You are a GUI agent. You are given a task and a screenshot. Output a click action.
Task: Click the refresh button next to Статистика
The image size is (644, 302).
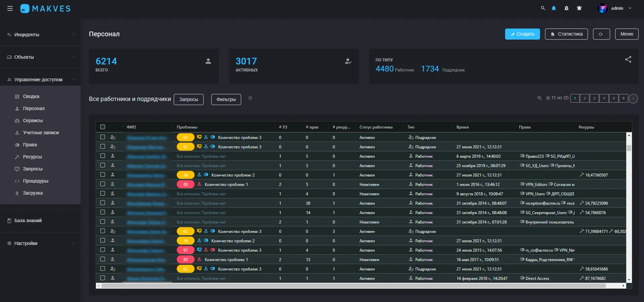coord(601,34)
